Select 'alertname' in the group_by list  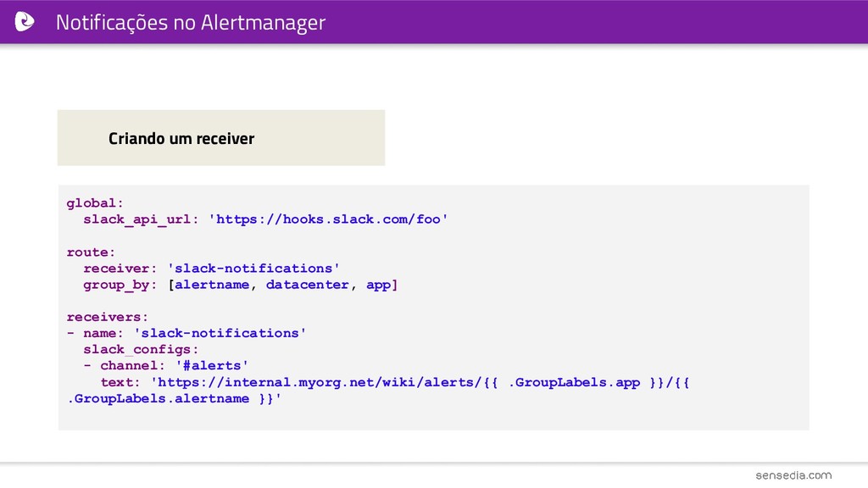[212, 285]
